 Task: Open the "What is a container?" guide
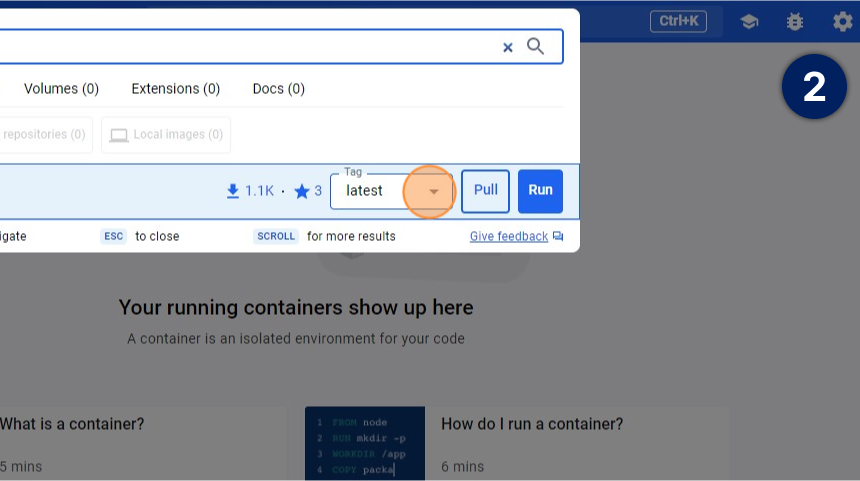click(72, 424)
